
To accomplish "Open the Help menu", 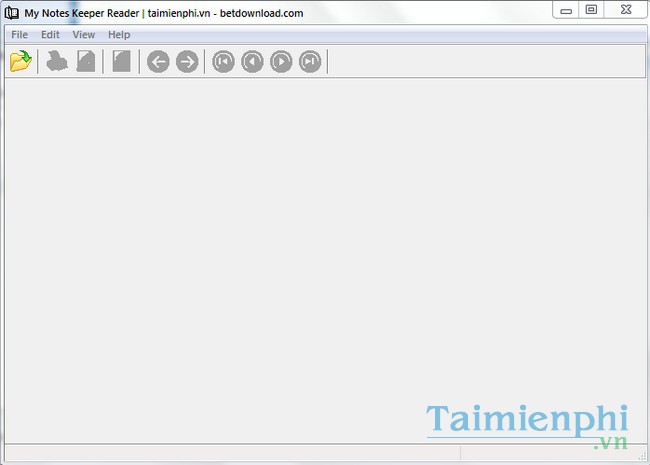I will (119, 35).
